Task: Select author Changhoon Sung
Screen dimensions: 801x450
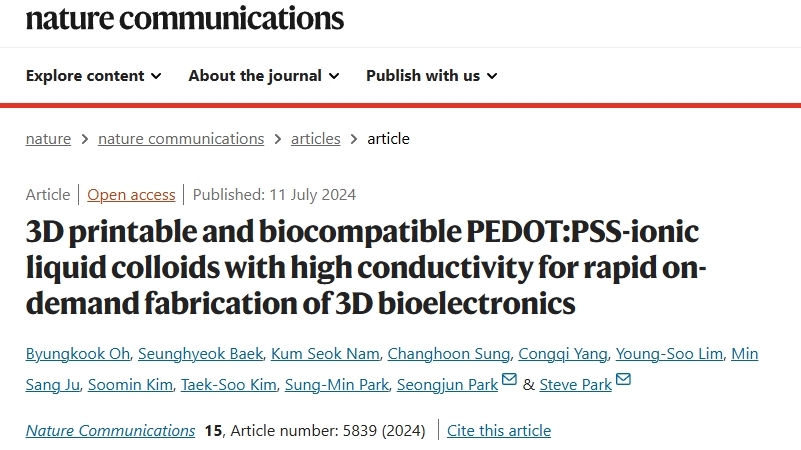Action: [449, 353]
